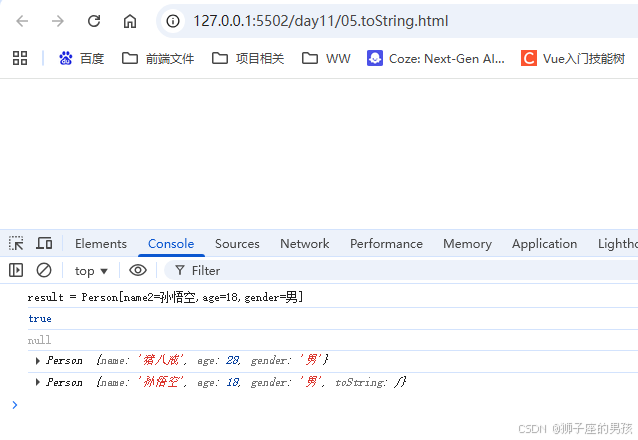Activate the inspect element picker
The image size is (638, 440).
(x=16, y=243)
